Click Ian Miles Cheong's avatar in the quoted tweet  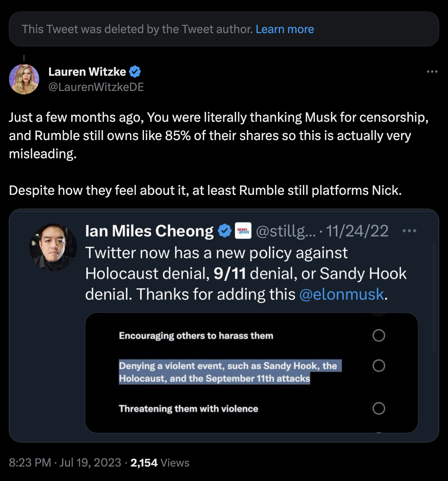click(53, 247)
